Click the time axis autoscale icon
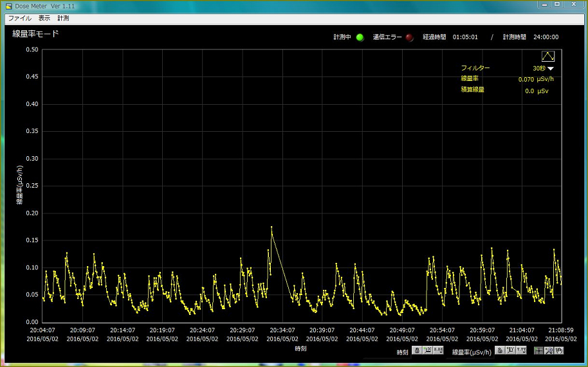Screen dimensions: 588x367 (427, 351)
